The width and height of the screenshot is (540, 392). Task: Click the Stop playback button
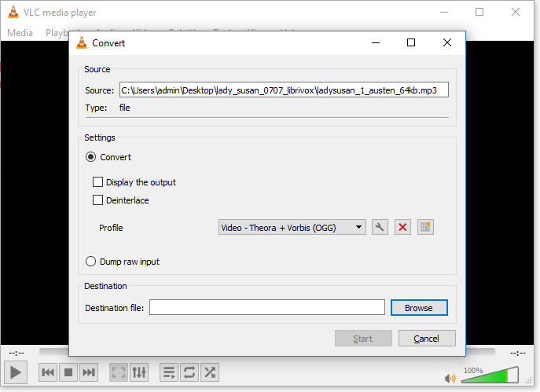pyautogui.click(x=68, y=372)
